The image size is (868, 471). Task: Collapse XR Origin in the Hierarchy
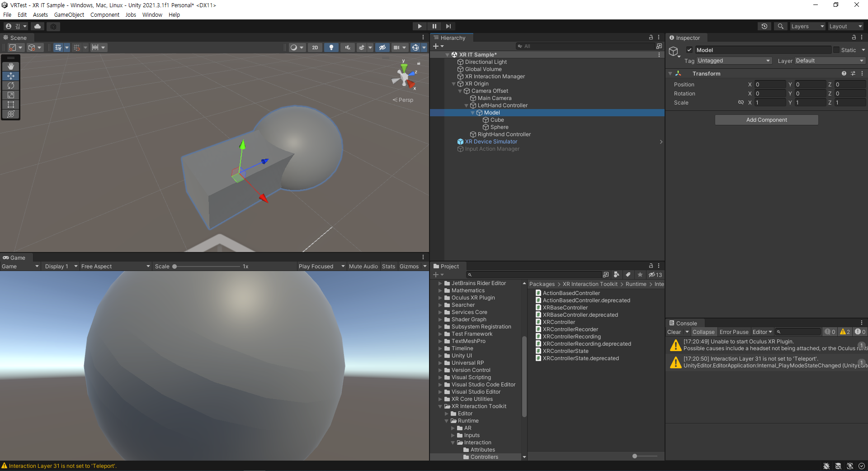pyautogui.click(x=454, y=84)
